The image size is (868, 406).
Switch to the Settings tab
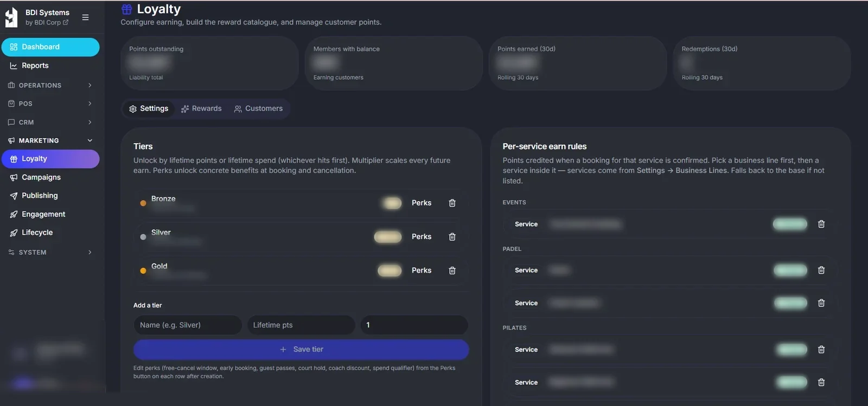tap(149, 109)
